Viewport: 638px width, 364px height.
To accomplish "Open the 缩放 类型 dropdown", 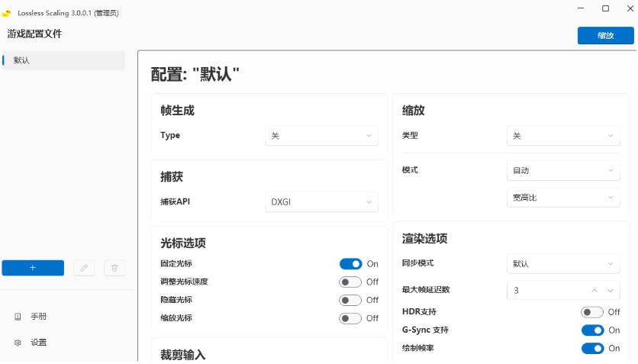I will click(563, 136).
